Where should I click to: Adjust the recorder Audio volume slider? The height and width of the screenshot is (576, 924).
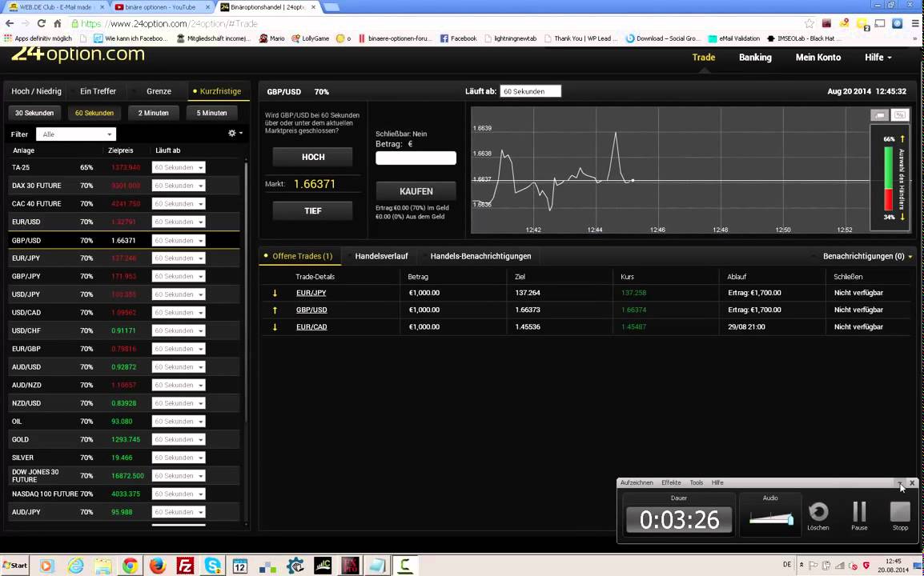[771, 518]
